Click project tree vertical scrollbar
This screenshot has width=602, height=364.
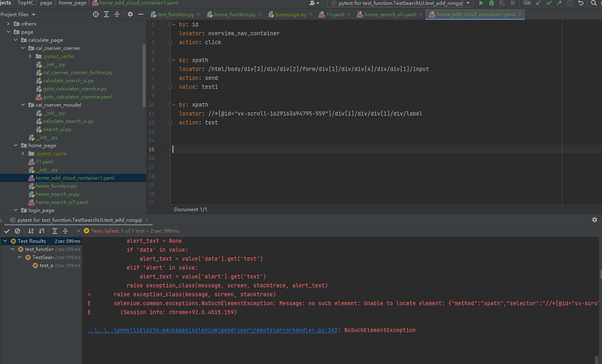point(144,76)
